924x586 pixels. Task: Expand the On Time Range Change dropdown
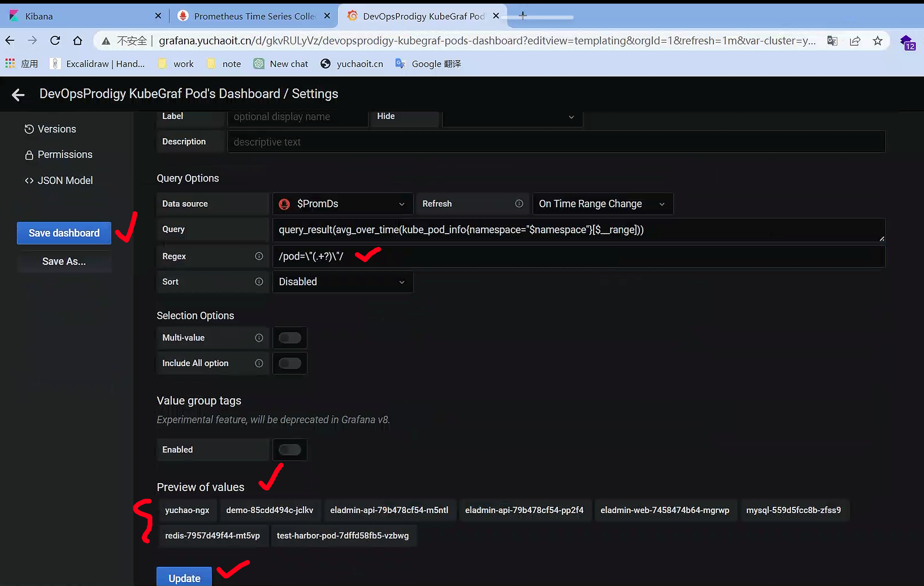(602, 204)
